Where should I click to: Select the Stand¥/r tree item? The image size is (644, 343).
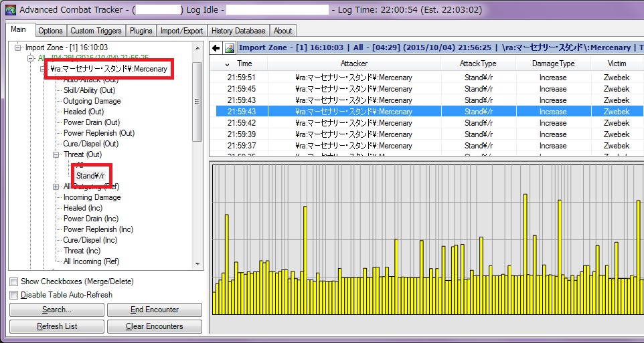click(90, 176)
